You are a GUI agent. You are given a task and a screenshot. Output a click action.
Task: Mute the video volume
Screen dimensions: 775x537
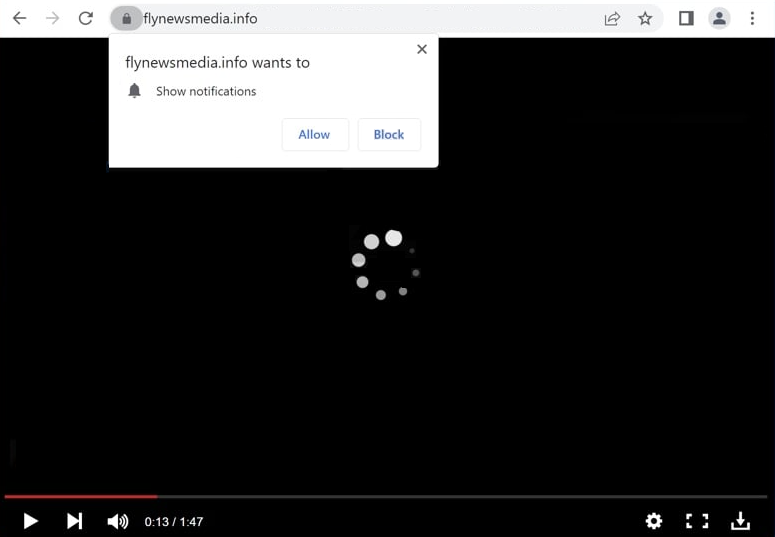coord(118,521)
